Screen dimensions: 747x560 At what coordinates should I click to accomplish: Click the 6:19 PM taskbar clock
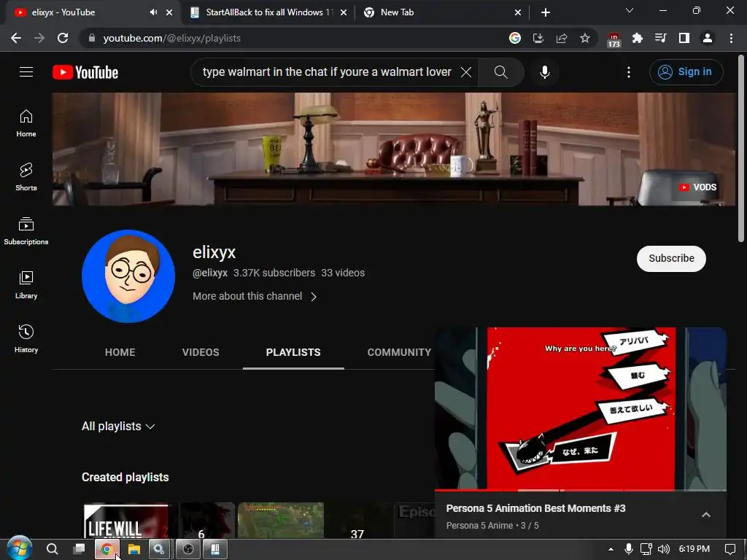point(694,549)
